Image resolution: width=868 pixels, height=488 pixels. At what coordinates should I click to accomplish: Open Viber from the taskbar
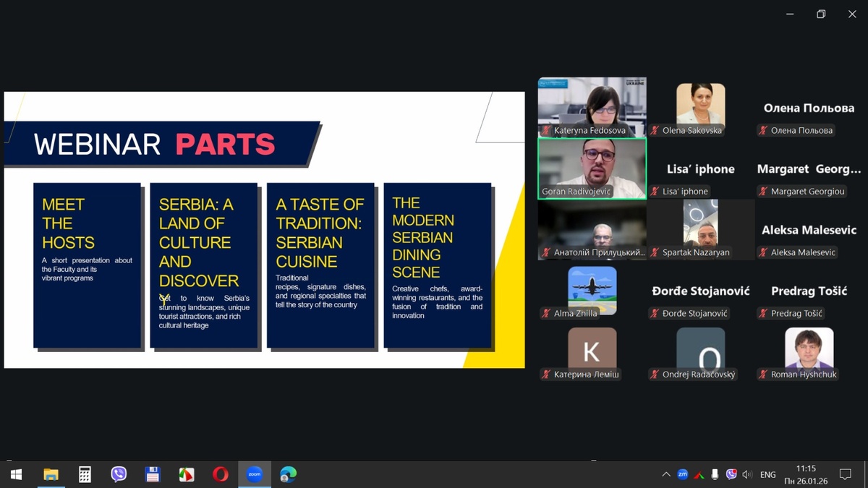119,474
